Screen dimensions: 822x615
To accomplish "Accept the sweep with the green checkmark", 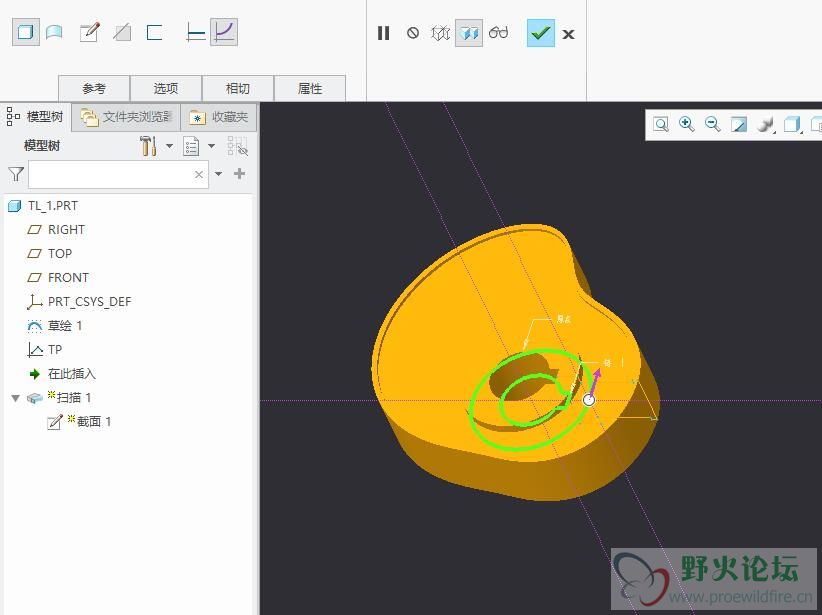I will [540, 33].
